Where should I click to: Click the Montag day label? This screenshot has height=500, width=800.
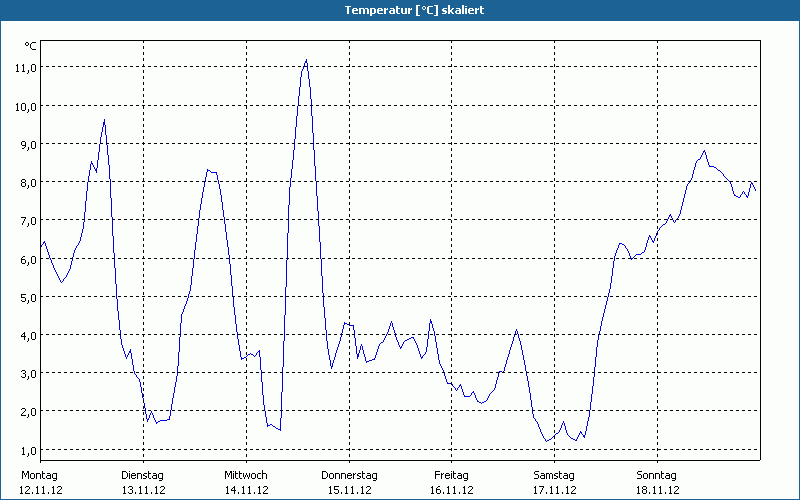tap(39, 476)
